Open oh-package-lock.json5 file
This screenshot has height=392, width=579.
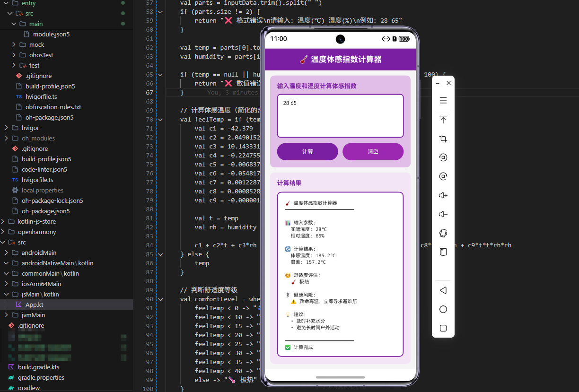coord(52,200)
